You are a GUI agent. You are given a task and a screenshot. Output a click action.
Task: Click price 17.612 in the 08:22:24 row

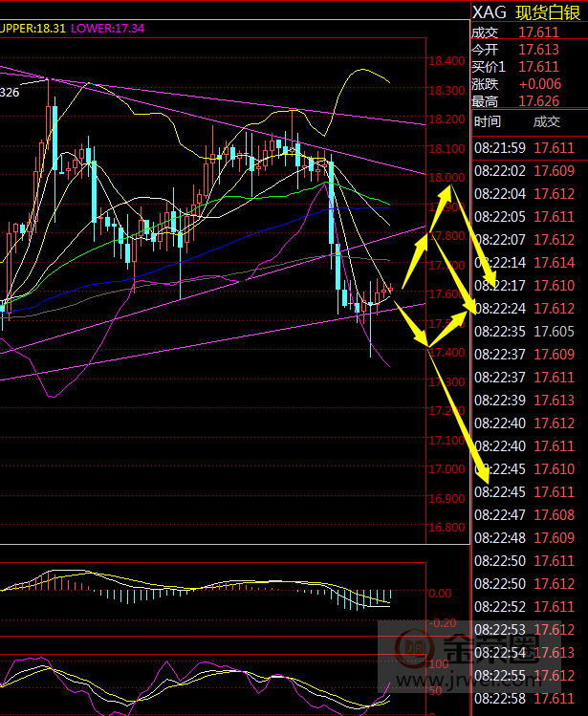click(555, 308)
